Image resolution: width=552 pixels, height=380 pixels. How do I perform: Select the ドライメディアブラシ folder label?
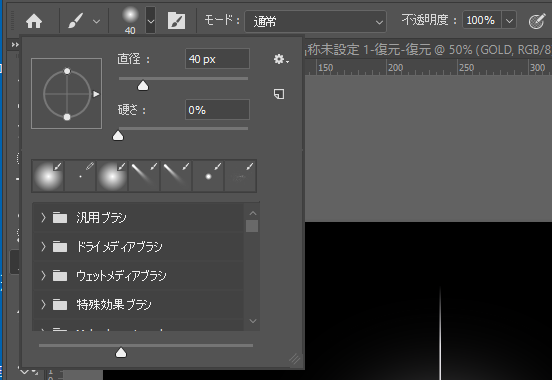pyautogui.click(x=119, y=247)
